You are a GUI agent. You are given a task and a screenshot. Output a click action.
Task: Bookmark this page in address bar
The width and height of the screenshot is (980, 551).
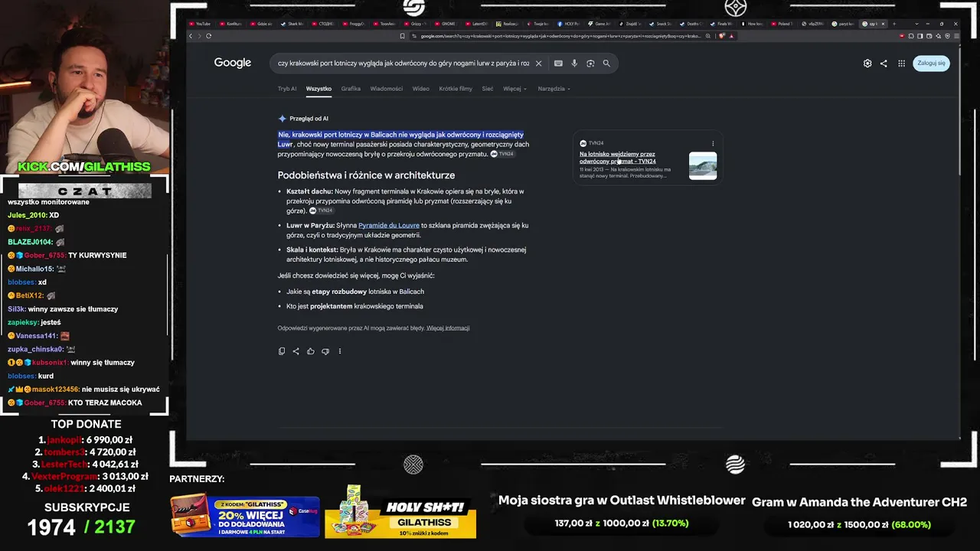tap(403, 36)
